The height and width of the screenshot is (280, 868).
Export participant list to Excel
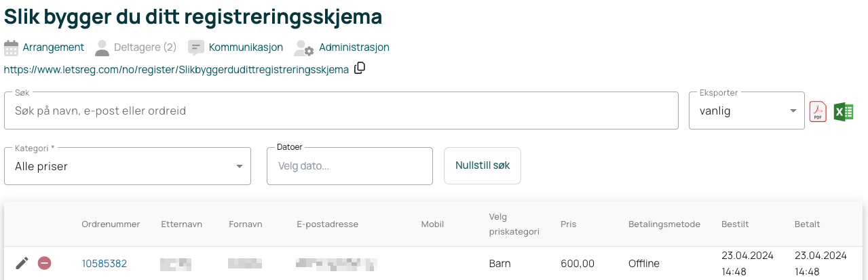coord(843,112)
